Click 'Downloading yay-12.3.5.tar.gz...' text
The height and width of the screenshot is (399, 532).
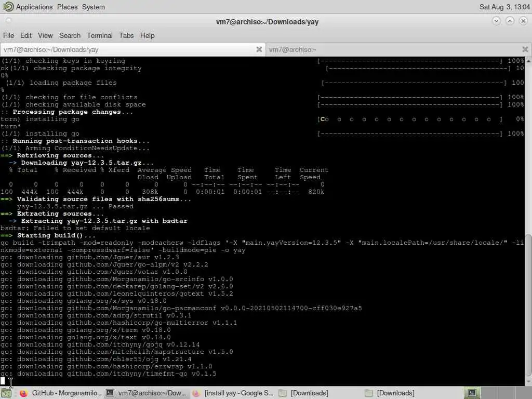coord(87,163)
